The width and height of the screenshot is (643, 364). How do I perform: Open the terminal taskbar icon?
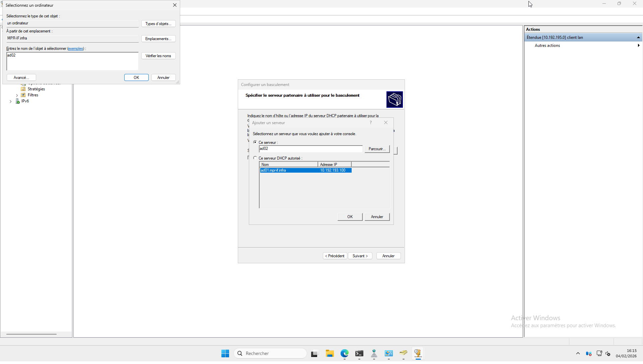359,353
